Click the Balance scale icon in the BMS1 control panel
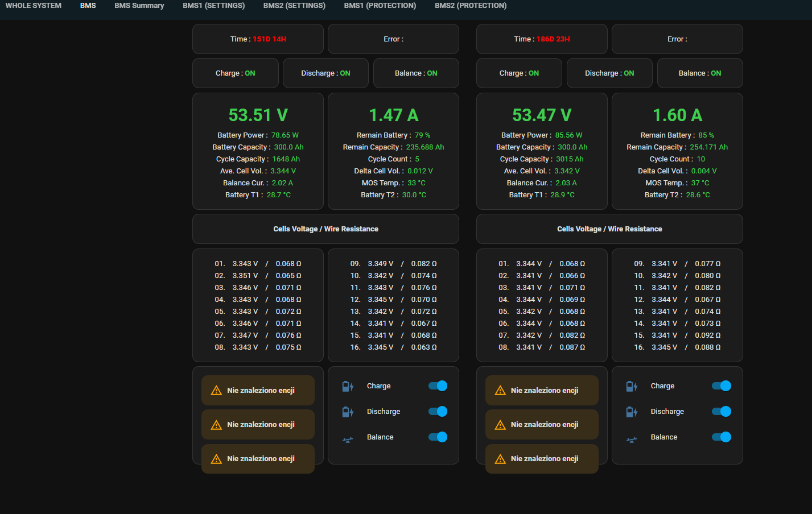Image resolution: width=812 pixels, height=514 pixels. 348,439
